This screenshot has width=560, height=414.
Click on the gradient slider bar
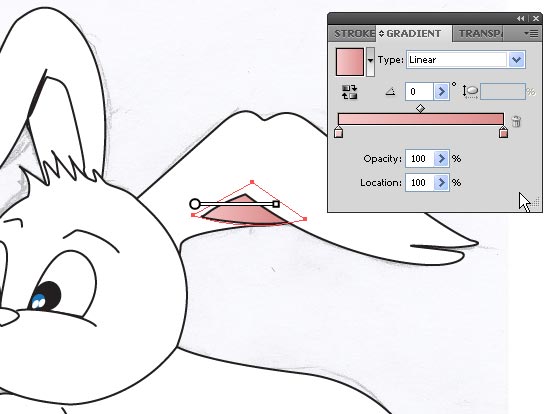[421, 119]
